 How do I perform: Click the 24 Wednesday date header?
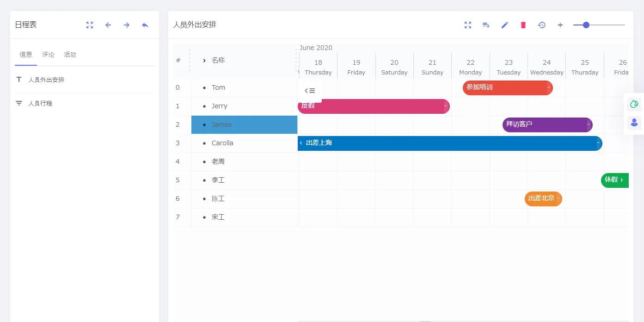[547, 67]
